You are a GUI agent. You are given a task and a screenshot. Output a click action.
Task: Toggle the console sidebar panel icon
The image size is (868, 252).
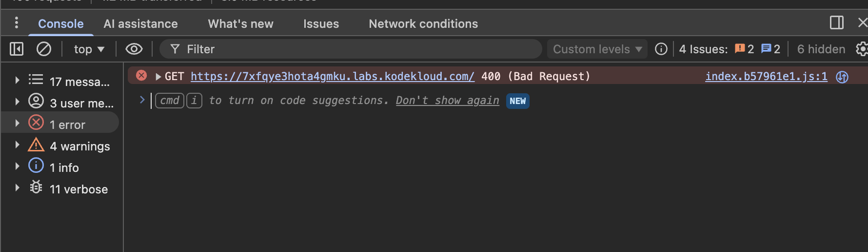point(17,49)
